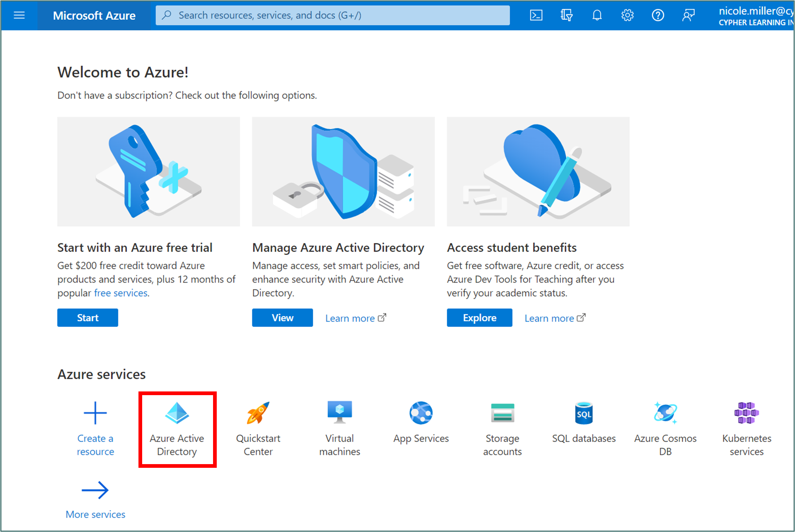Open App Services icon

pos(421,413)
